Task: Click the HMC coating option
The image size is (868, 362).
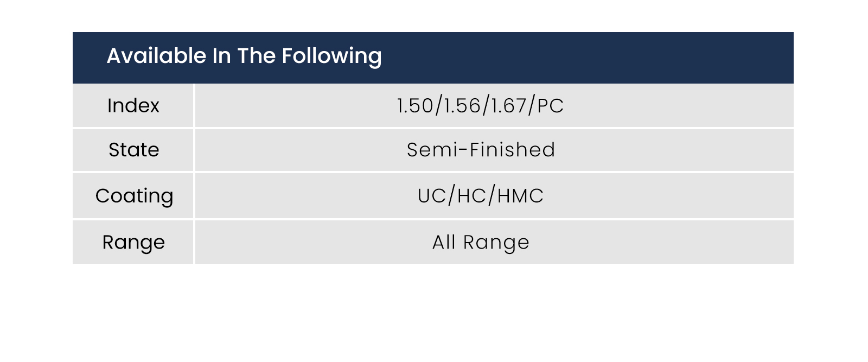Action: click(x=520, y=196)
